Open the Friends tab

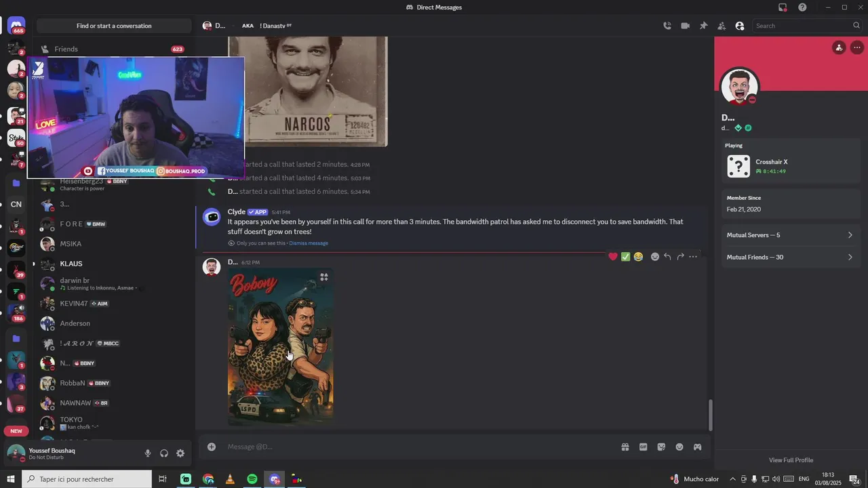[x=113, y=49]
